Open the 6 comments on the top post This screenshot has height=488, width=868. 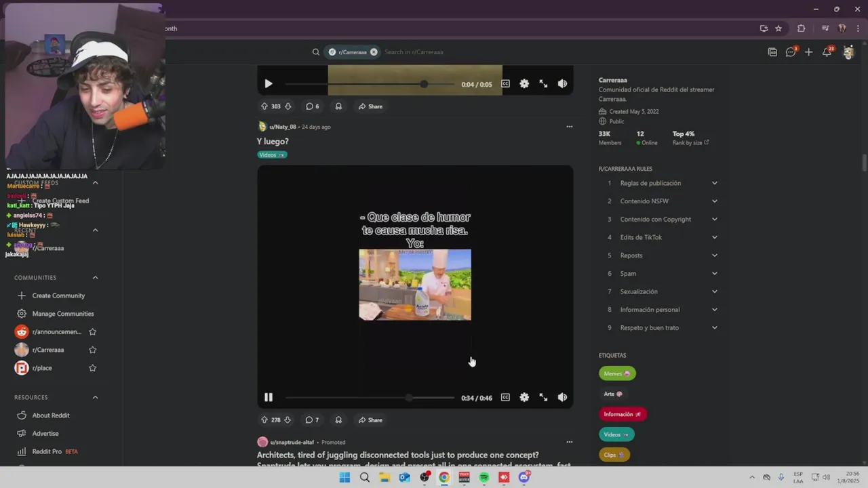312,106
